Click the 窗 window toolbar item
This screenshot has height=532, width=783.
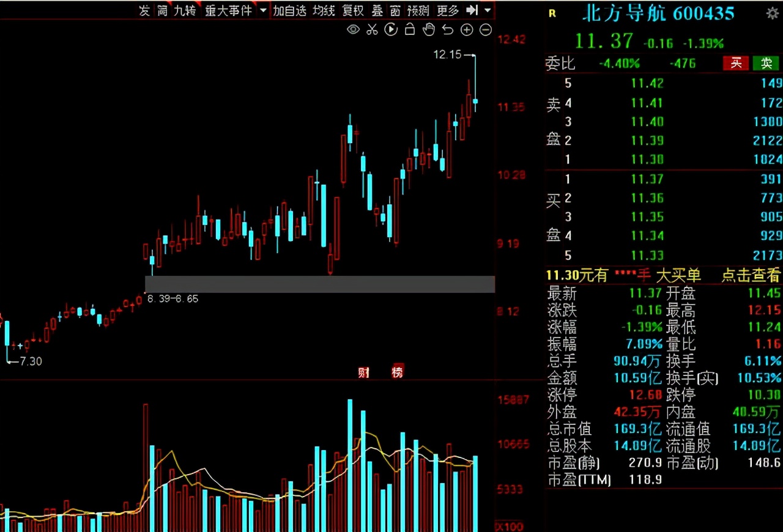tap(395, 10)
